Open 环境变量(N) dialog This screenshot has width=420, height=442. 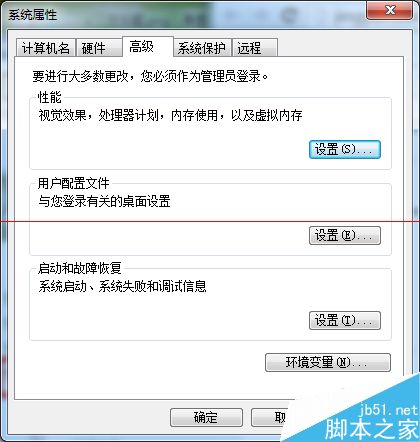pos(328,362)
